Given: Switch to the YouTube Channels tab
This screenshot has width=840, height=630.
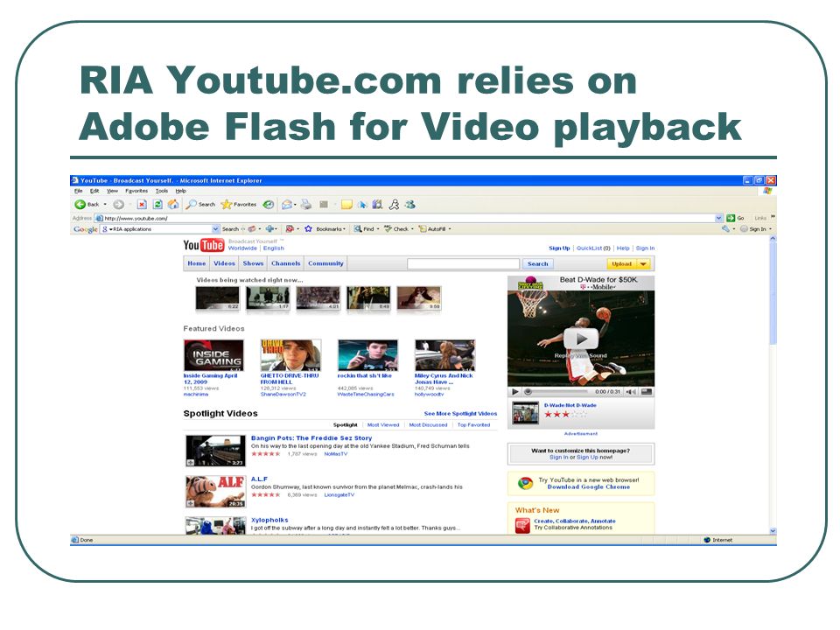Looking at the screenshot, I should pos(285,263).
